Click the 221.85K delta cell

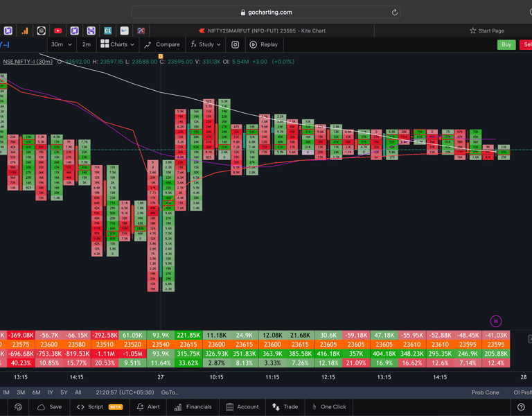tap(188, 335)
